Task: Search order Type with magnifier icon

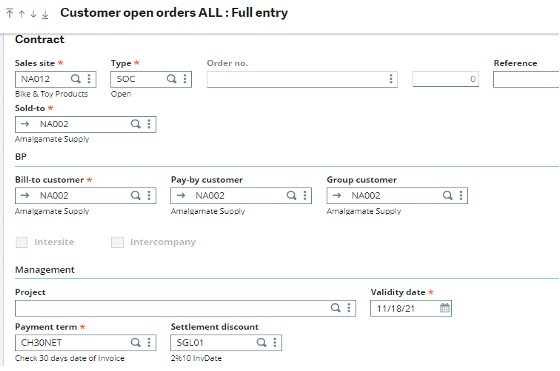Action: 171,79
